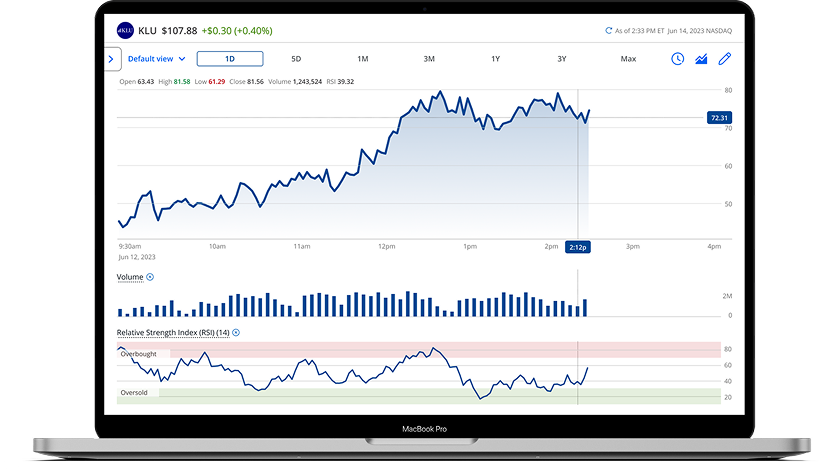840x473 pixels.
Task: Click the Volume indicator label
Action: click(x=130, y=277)
